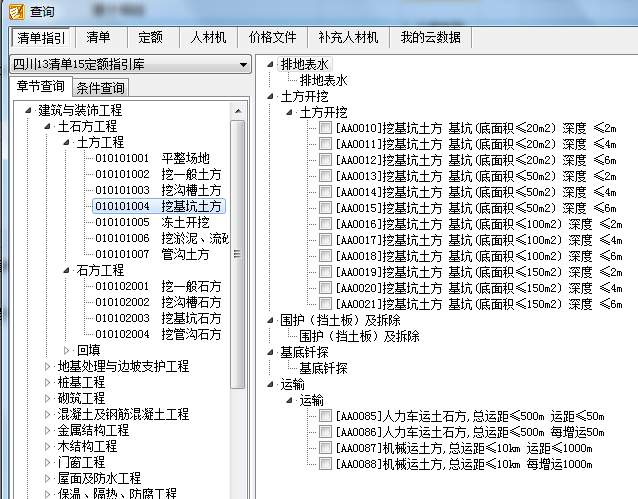Check the AA0017 checkbox
Image resolution: width=638 pixels, height=499 pixels.
tap(325, 240)
